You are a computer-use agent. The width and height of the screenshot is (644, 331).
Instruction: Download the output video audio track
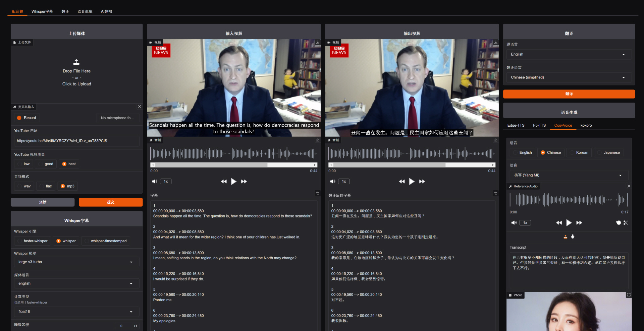click(x=496, y=140)
